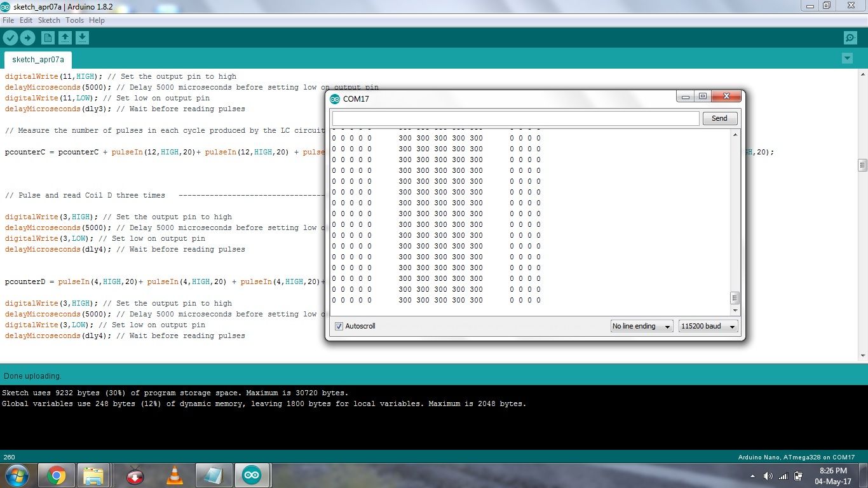The height and width of the screenshot is (488, 868).
Task: Open the tab options dropdown arrow
Action: point(846,58)
